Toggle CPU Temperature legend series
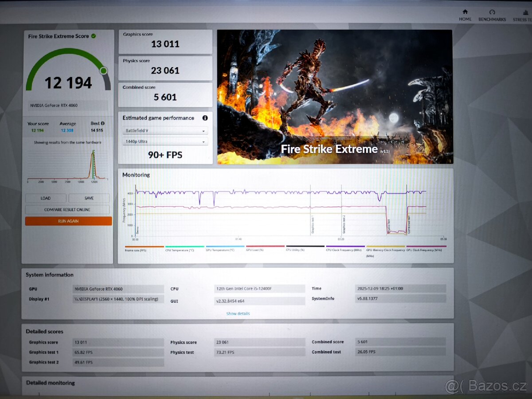Image resolution: width=532 pixels, height=399 pixels. point(184,250)
